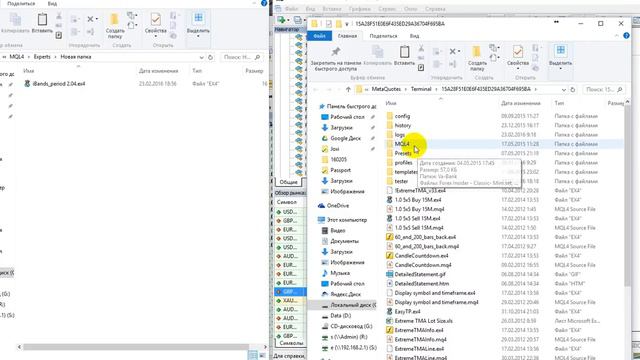
Task: Select Этот компьютер in right Explorer navigation pane
Action: (x=347, y=220)
